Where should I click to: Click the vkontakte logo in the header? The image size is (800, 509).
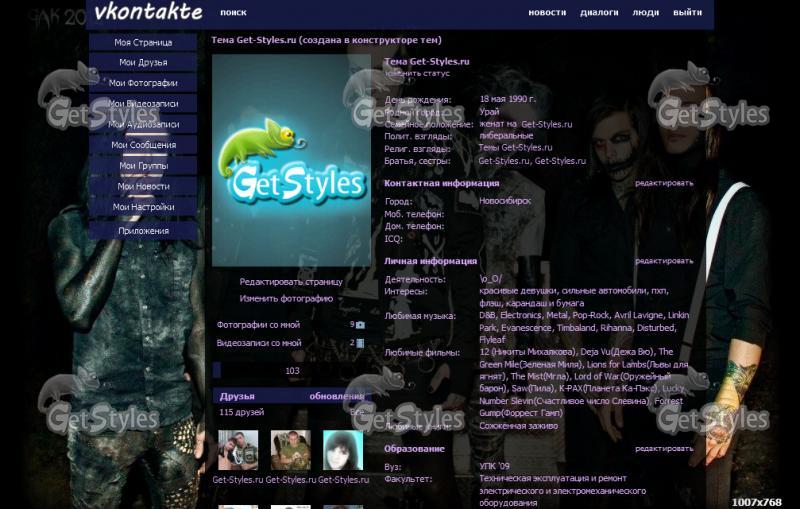point(148,13)
